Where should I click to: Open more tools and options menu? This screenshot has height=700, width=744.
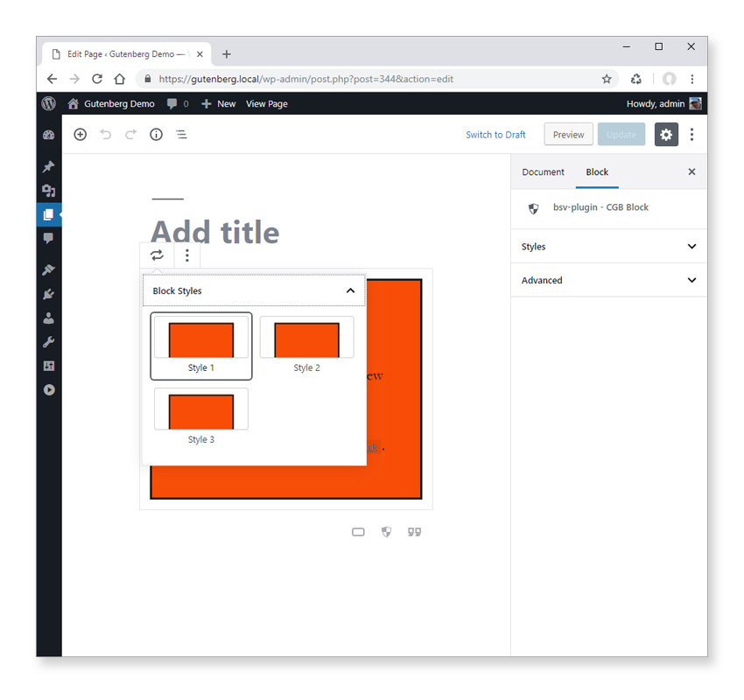[x=691, y=135]
